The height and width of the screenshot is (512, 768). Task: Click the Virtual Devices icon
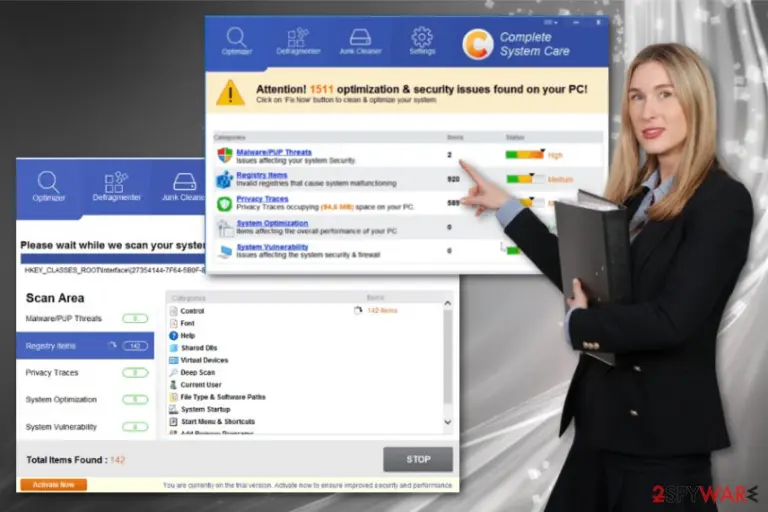pos(173,360)
